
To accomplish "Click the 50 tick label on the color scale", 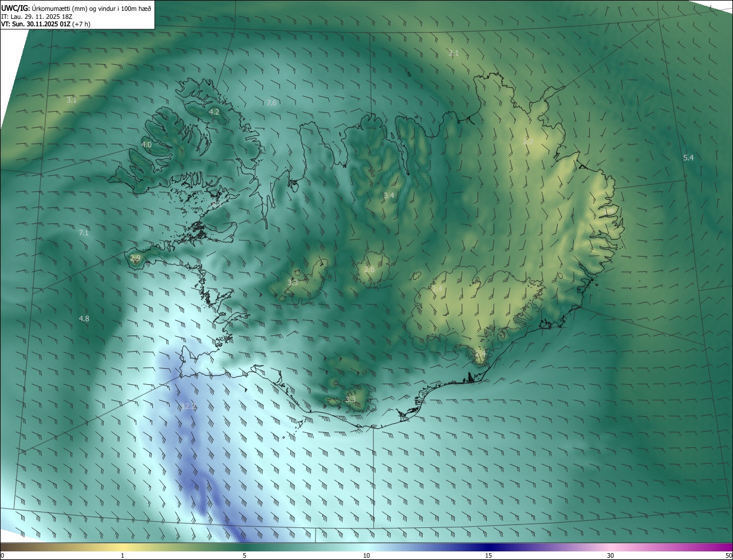I will [x=728, y=555].
